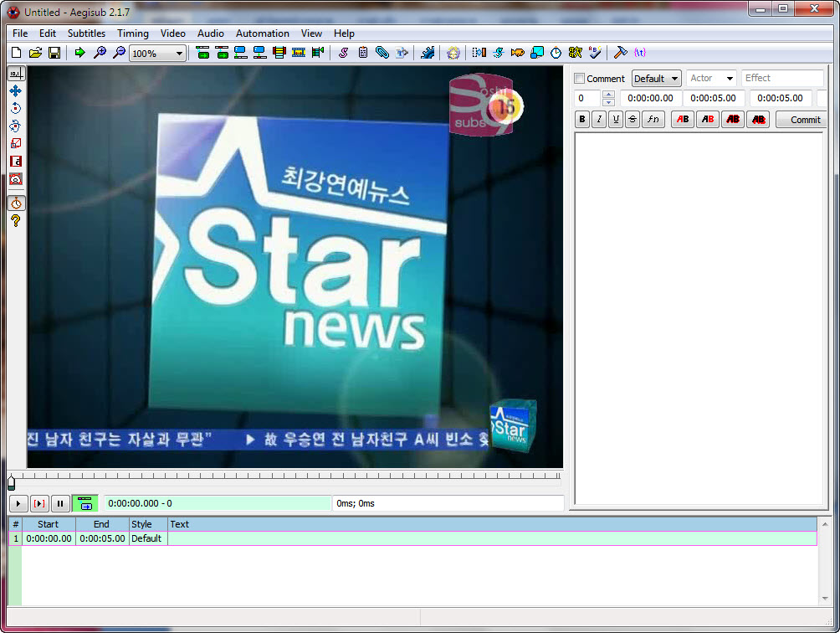Choose shadow color with fourth AB swatch

(759, 119)
